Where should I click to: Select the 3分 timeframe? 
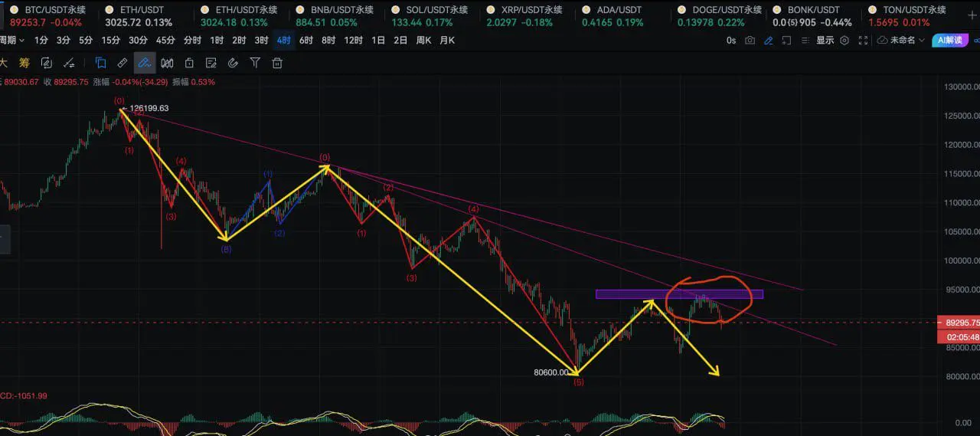(64, 40)
